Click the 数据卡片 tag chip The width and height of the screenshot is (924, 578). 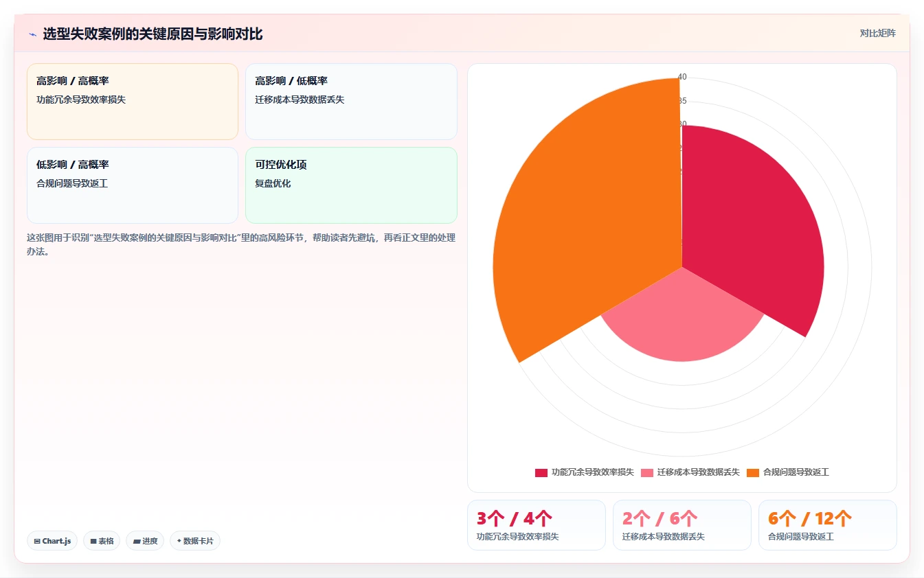(195, 541)
